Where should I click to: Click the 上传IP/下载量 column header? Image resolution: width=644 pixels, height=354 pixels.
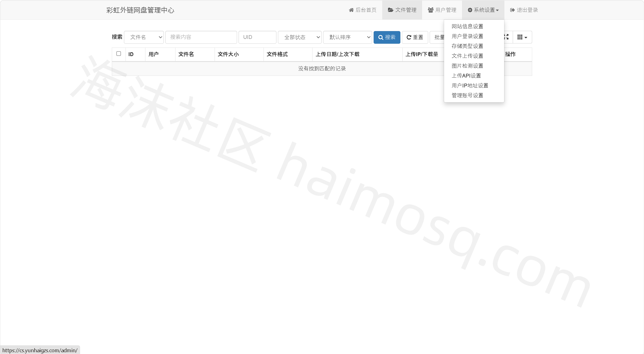[x=423, y=54]
